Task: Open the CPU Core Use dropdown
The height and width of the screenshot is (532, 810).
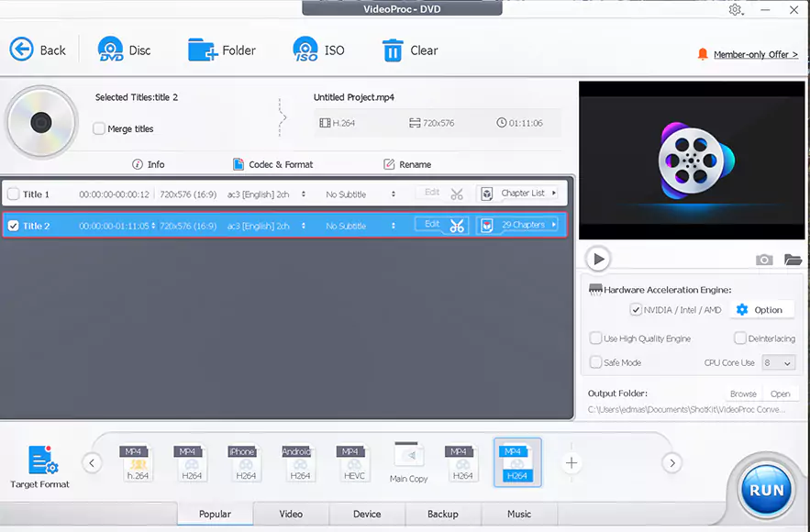Action: [x=778, y=362]
